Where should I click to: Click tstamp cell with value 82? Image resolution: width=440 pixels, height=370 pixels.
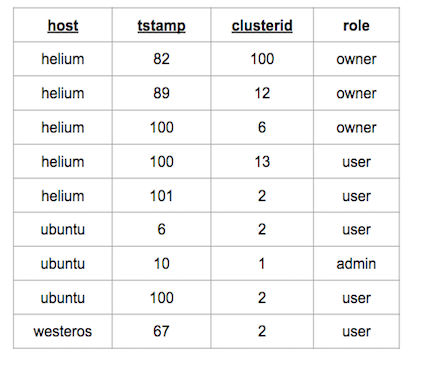point(161,59)
